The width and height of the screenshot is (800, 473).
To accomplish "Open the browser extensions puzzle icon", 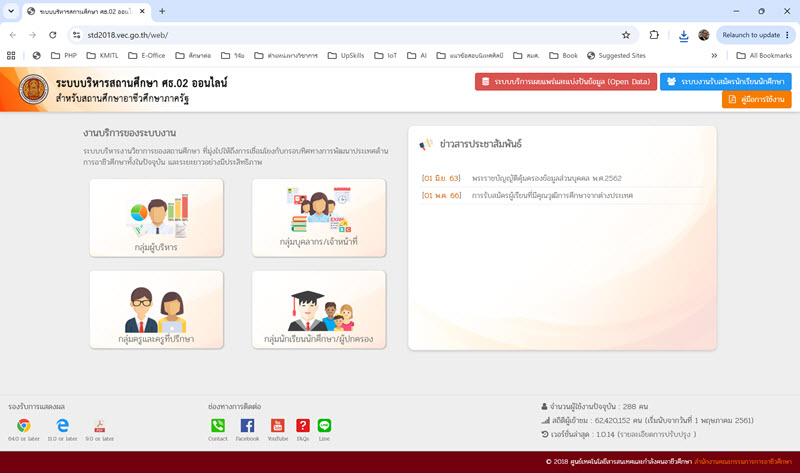I will pos(654,35).
